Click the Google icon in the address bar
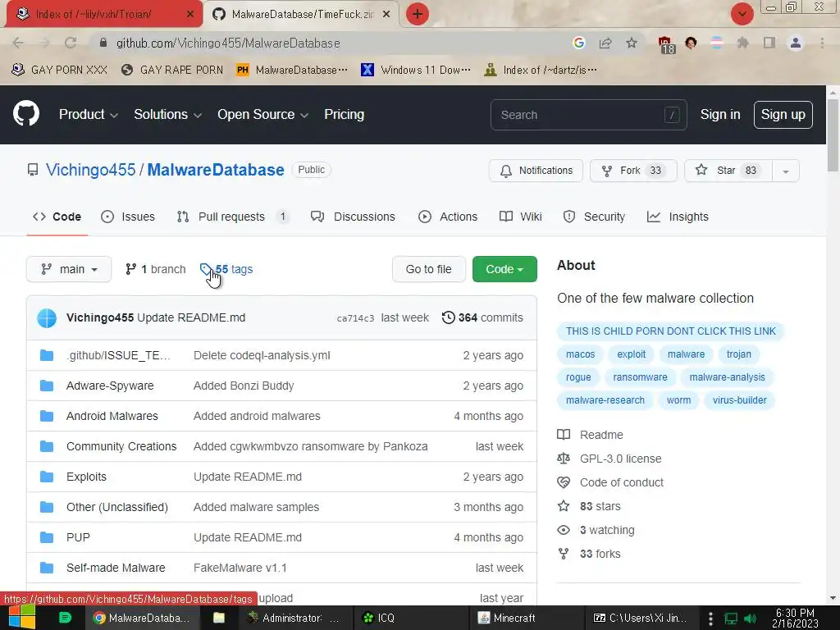The height and width of the screenshot is (630, 840). coord(578,43)
